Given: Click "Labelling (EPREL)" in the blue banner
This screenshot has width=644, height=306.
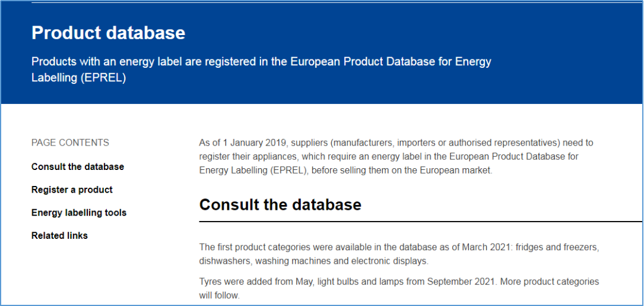Looking at the screenshot, I should pyautogui.click(x=78, y=78).
